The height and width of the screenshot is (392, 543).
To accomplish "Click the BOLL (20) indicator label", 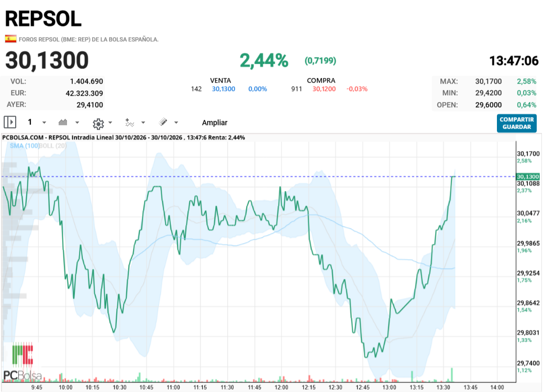I will pos(53,145).
